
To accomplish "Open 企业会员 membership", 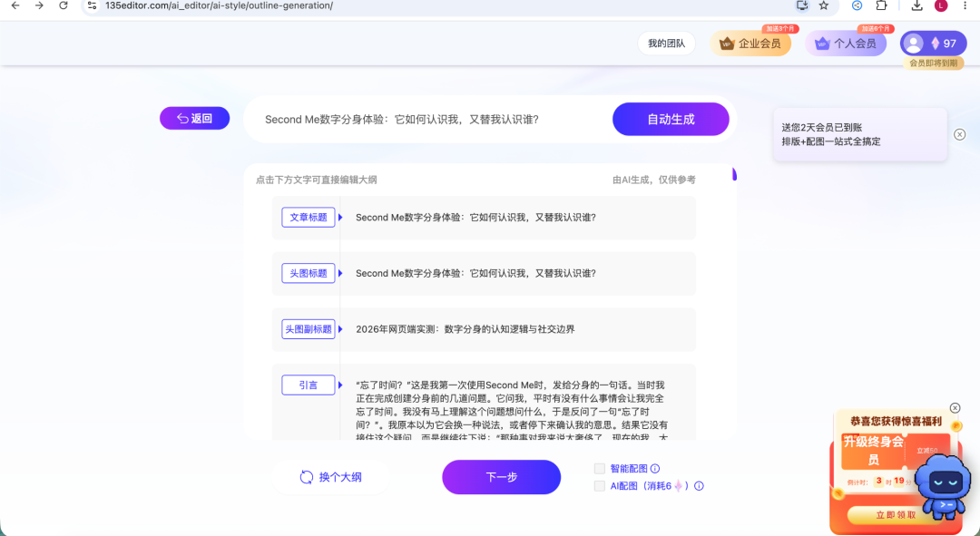I will [750, 44].
